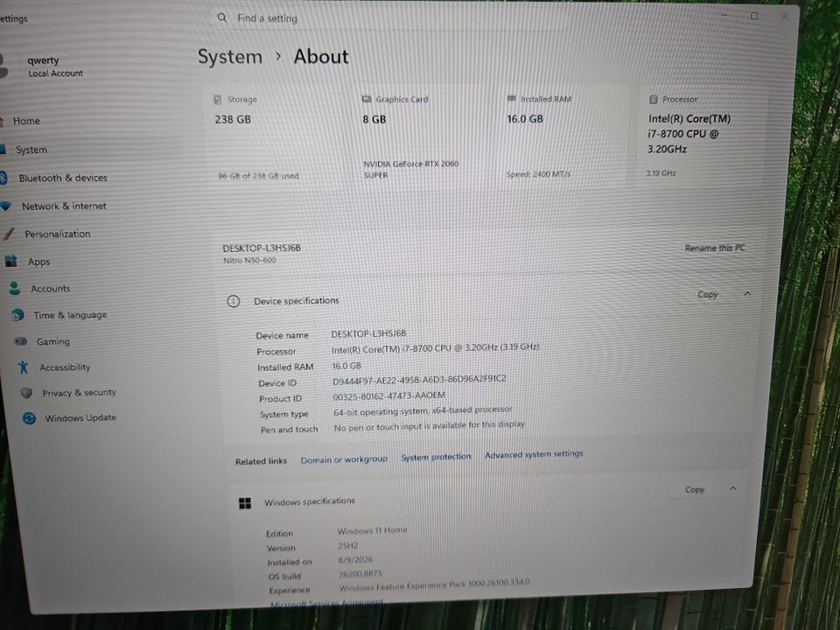Open Personalization settings
840x630 pixels.
click(x=58, y=234)
